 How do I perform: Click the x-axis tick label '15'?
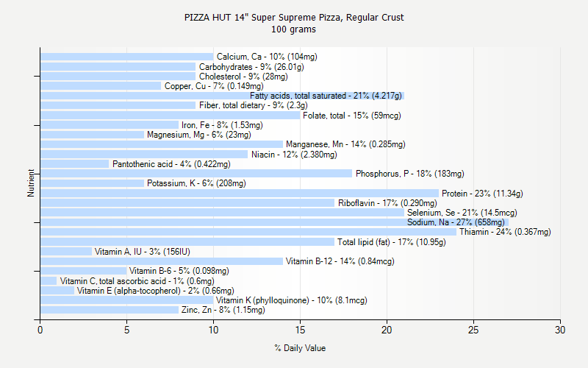(x=300, y=330)
